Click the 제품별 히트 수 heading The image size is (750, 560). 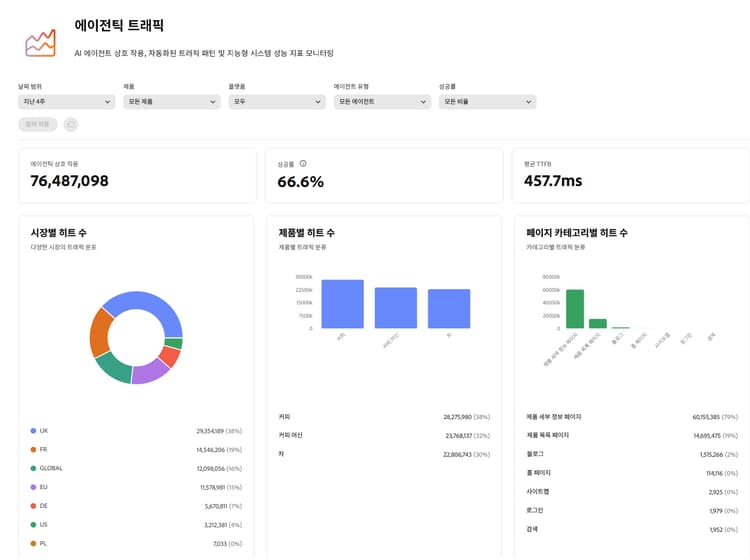pyautogui.click(x=307, y=233)
